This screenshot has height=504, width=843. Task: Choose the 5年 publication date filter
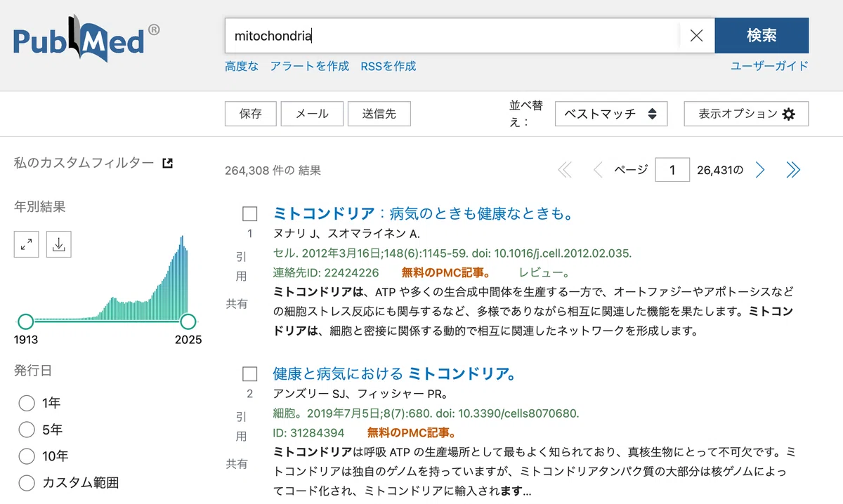click(x=27, y=430)
